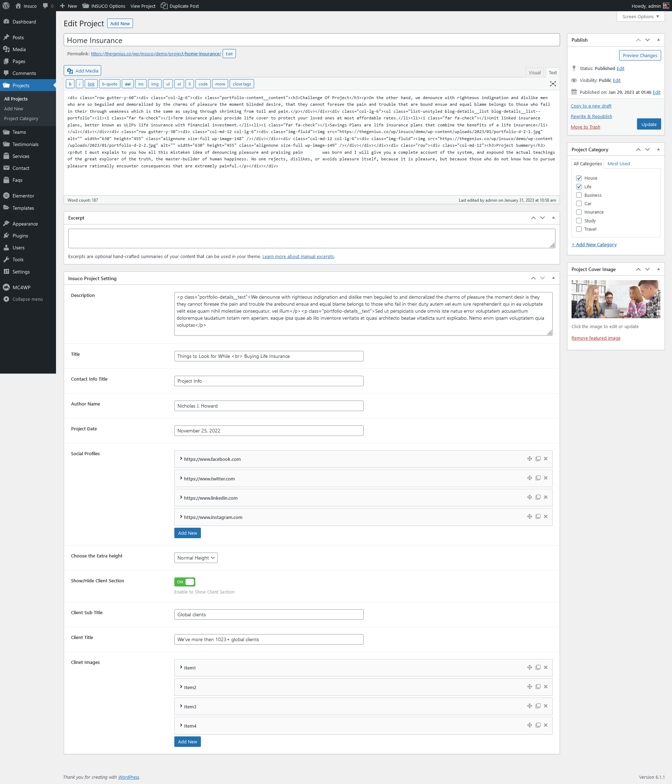Duplicate Item2 in Clinet Images
Image resolution: width=672 pixels, height=784 pixels.
(538, 687)
